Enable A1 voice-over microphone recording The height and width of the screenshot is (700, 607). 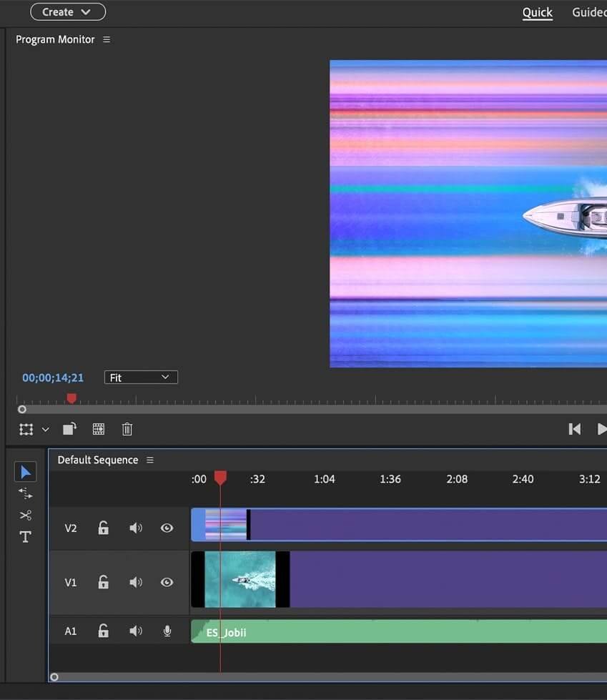[x=167, y=631]
